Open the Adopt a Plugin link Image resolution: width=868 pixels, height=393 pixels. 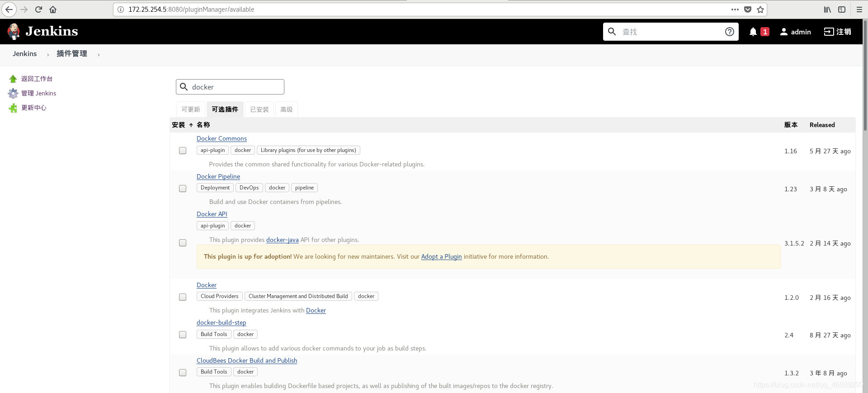(x=442, y=256)
